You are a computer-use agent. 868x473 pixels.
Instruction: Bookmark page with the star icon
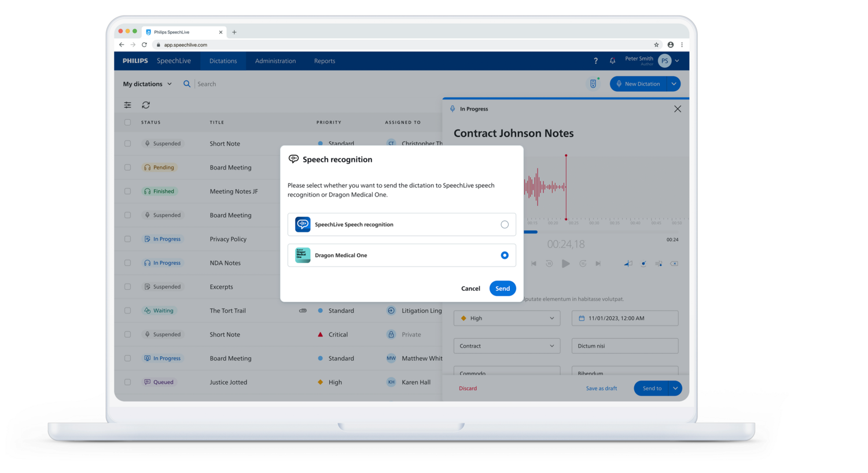click(656, 45)
